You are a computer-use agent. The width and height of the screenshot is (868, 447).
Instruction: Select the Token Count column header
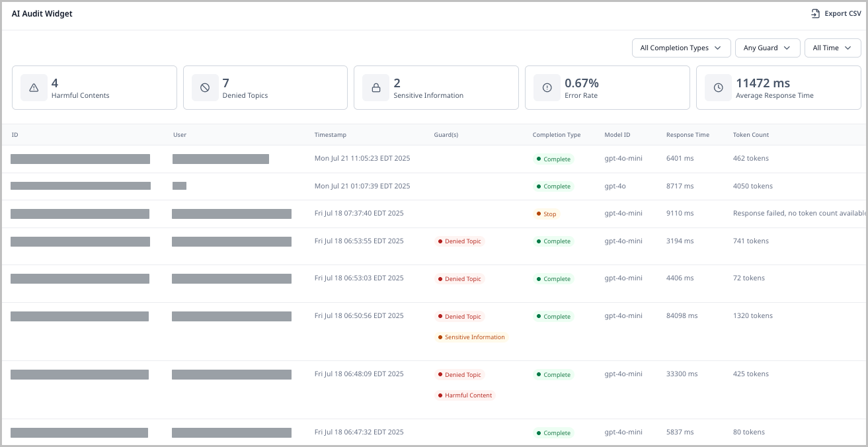tap(750, 135)
